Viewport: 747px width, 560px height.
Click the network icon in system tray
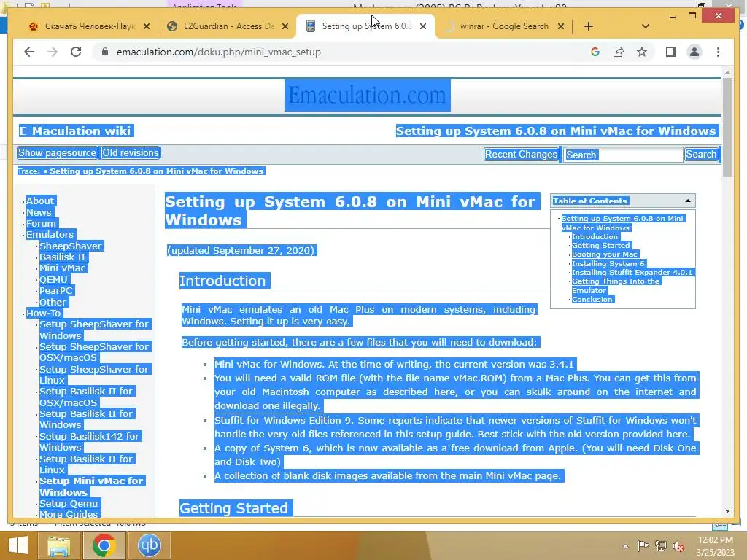point(661,546)
